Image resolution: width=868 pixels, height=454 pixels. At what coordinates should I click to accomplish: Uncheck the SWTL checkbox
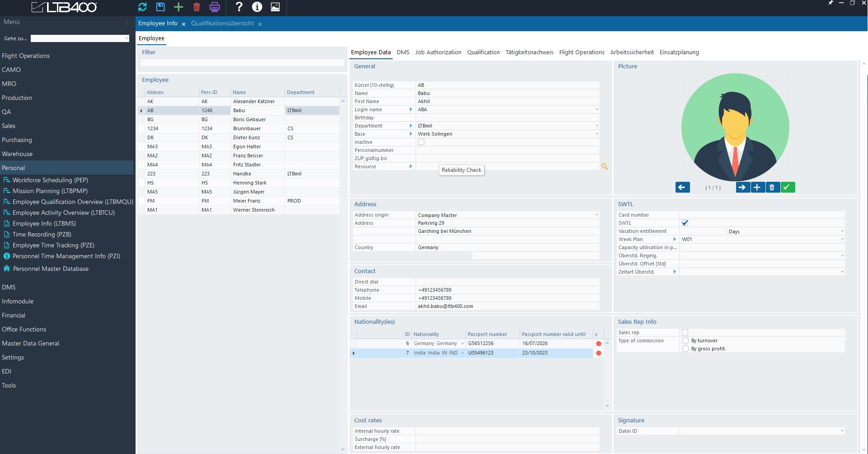tap(685, 223)
